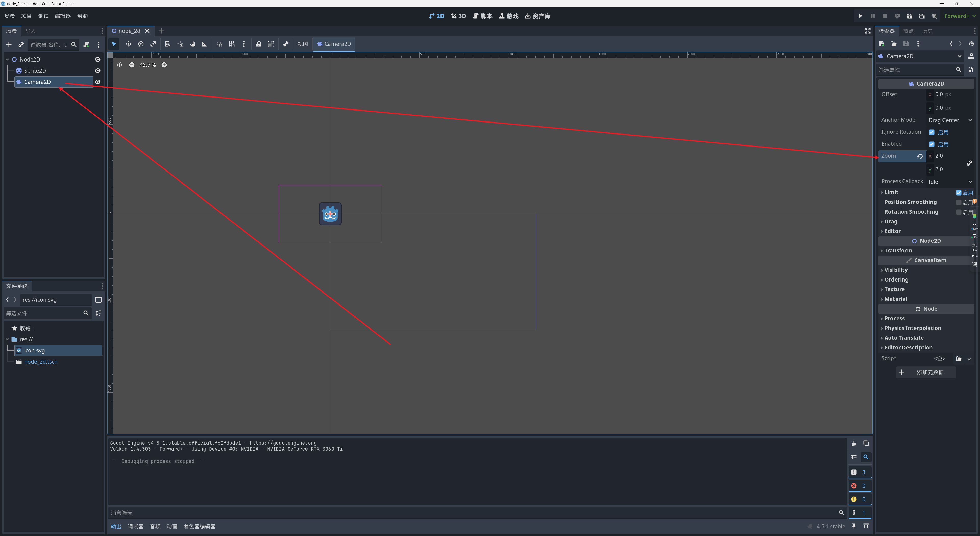980x536 pixels.
Task: Reset the Zoom property to default
Action: (x=920, y=156)
